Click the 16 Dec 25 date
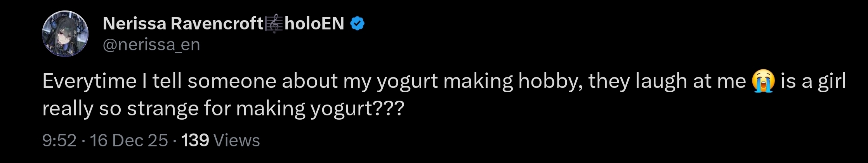 [129, 141]
